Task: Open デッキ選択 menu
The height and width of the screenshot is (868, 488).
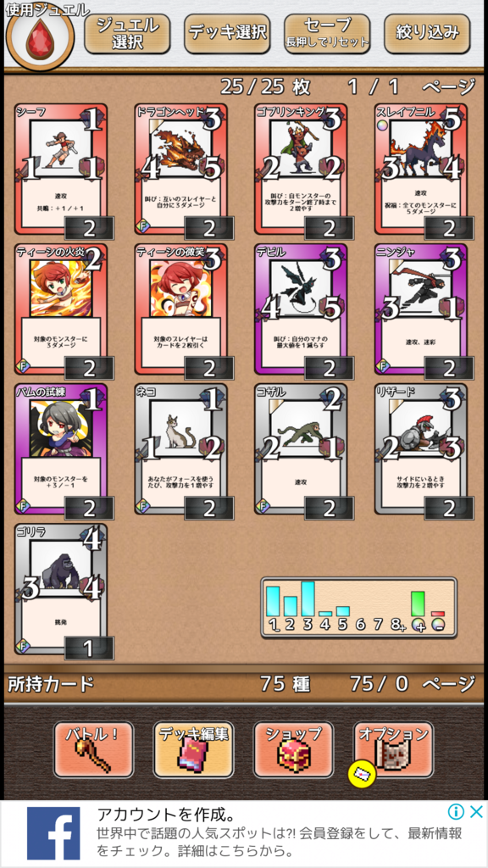Action: click(227, 34)
